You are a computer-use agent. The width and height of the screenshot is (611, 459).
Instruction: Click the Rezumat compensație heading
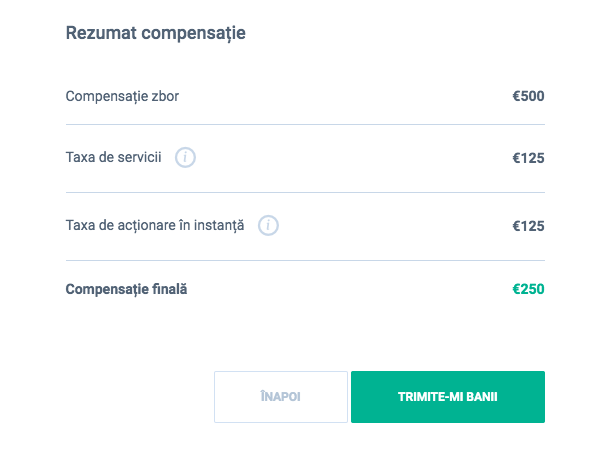pyautogui.click(x=156, y=33)
